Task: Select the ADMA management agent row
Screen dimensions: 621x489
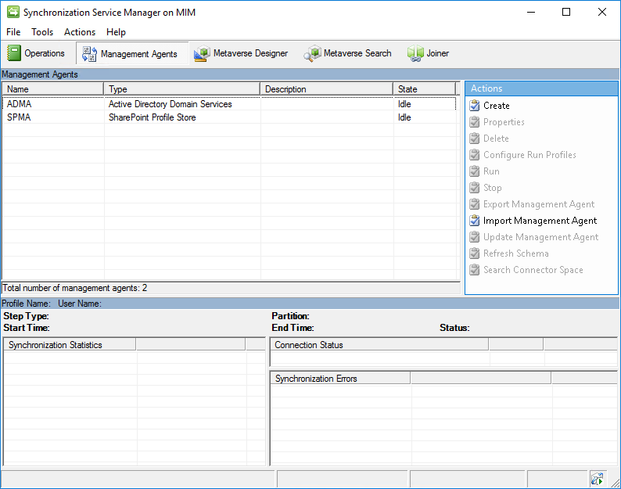Action: pos(229,104)
